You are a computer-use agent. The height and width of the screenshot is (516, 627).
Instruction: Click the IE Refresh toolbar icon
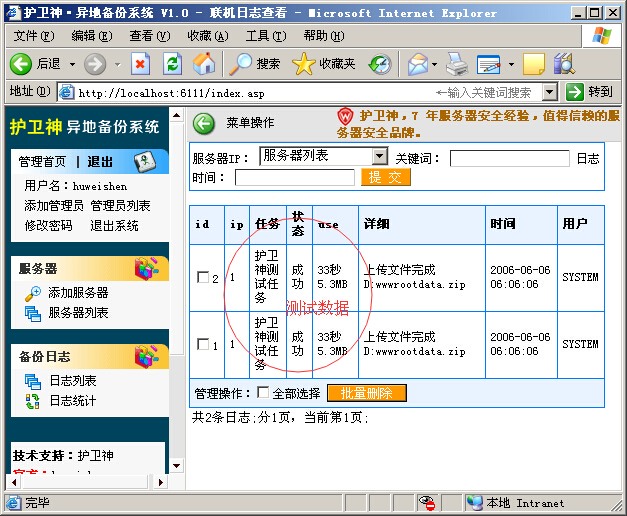[x=172, y=64]
